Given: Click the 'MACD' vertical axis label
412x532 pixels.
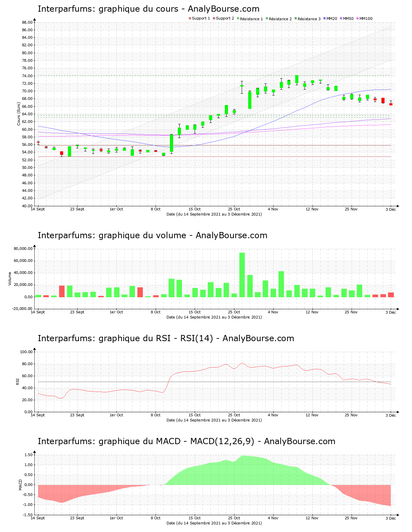Looking at the screenshot, I should 20,485.
